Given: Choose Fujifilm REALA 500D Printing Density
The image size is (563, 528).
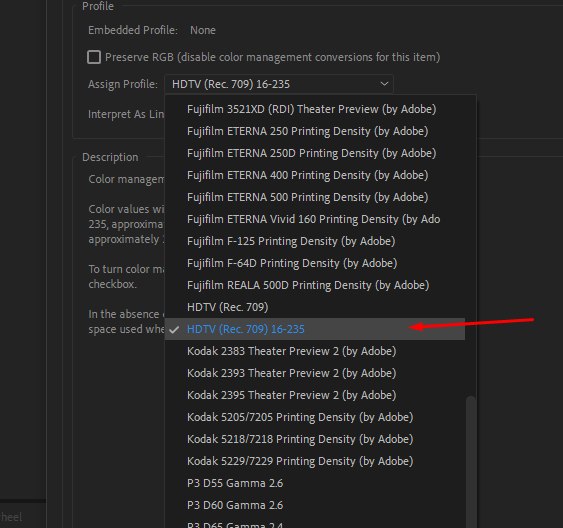Looking at the screenshot, I should 315,285.
